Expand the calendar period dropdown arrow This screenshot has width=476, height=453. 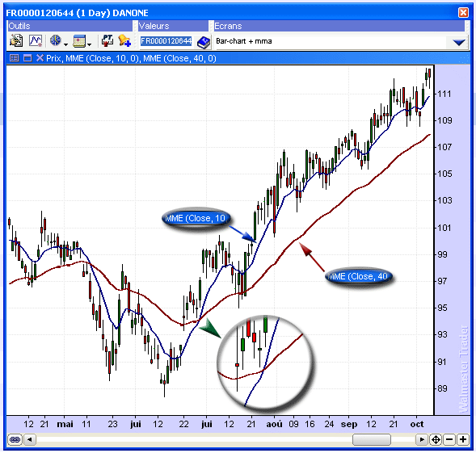point(89,44)
